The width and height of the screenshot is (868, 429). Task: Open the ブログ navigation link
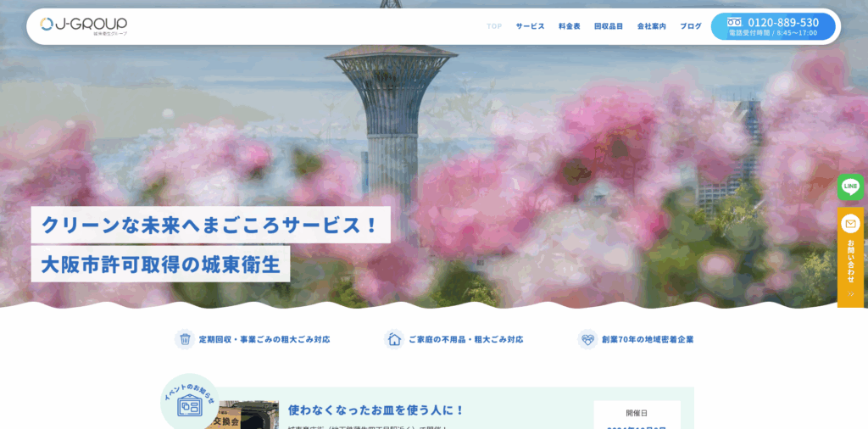click(691, 26)
